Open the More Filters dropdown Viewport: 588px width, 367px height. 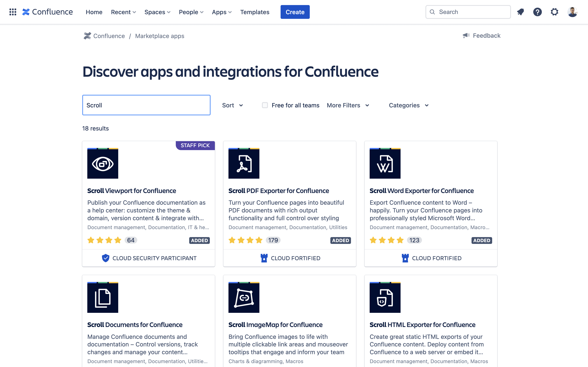coord(348,105)
